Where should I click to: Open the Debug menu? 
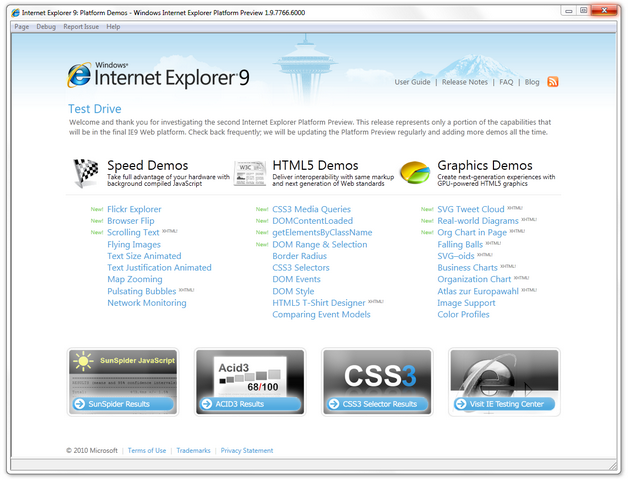tap(46, 27)
